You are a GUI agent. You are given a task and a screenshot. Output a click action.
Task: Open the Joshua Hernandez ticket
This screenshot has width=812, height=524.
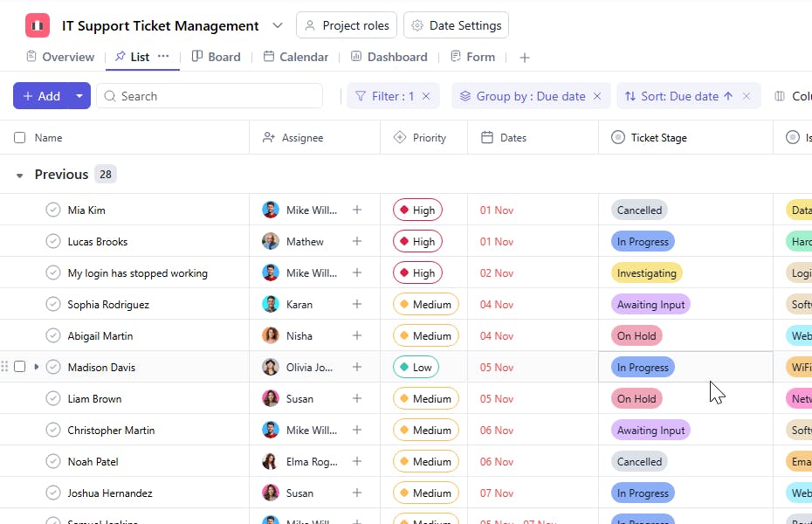(x=110, y=493)
